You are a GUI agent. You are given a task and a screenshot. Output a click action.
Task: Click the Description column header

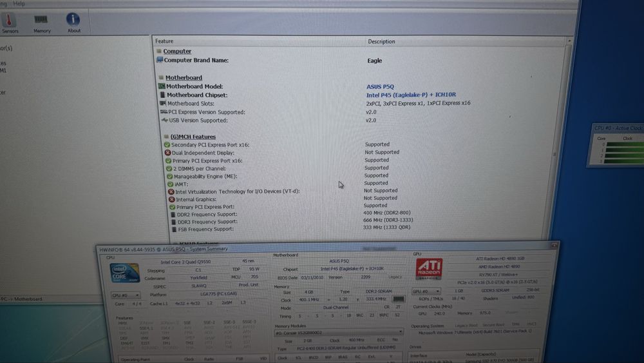(381, 41)
